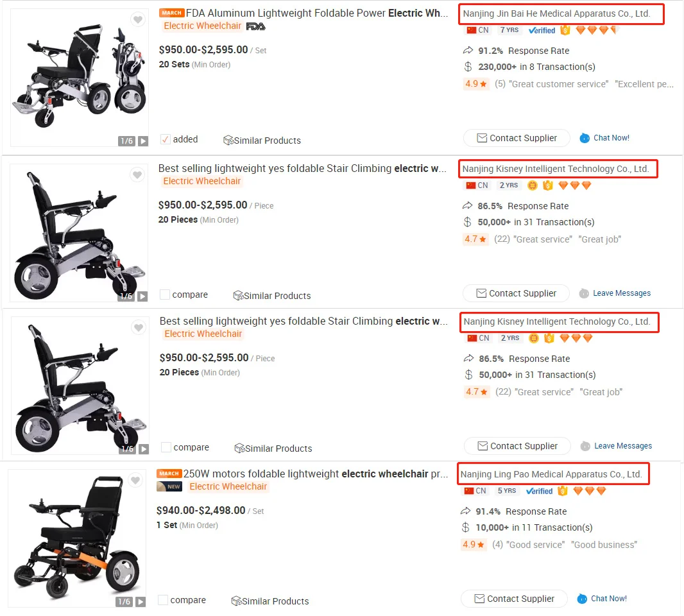This screenshot has width=684, height=616.
Task: Contact Supplier for Jin Bai He Medical
Action: click(517, 138)
